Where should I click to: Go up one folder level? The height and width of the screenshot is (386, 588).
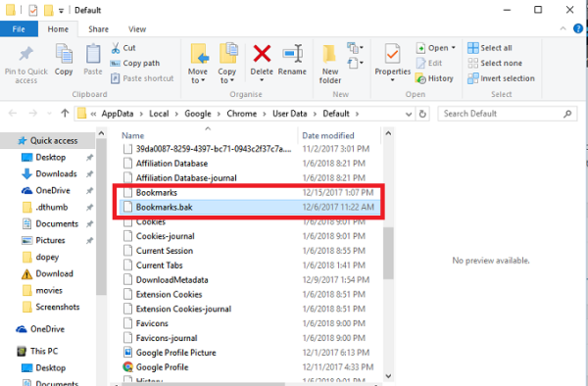(x=65, y=114)
